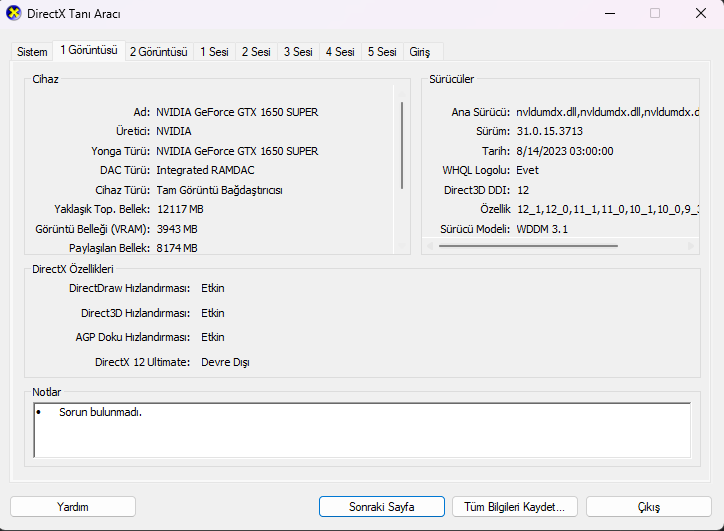Image resolution: width=724 pixels, height=531 pixels.
Task: Click the 'Sorun bulunmadı.' note text
Action: (x=100, y=412)
